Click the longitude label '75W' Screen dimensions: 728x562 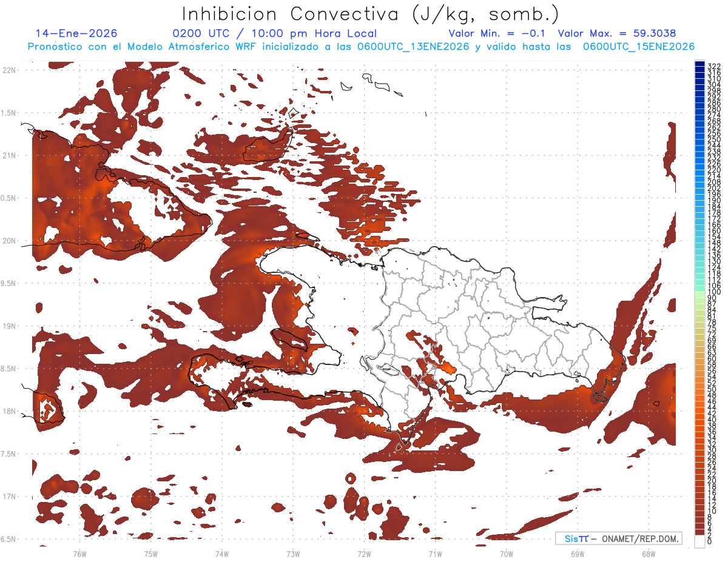tap(151, 554)
